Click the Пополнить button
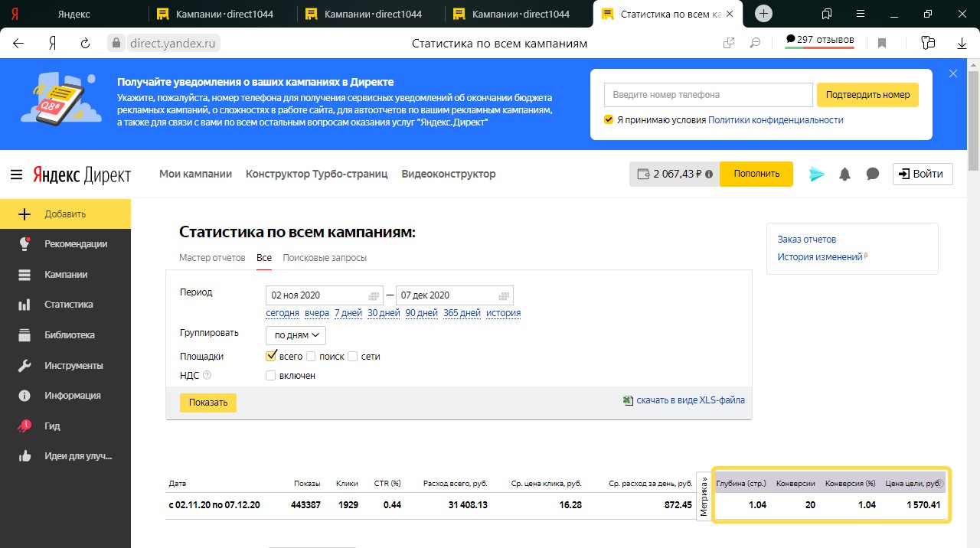The image size is (980, 548). point(756,174)
